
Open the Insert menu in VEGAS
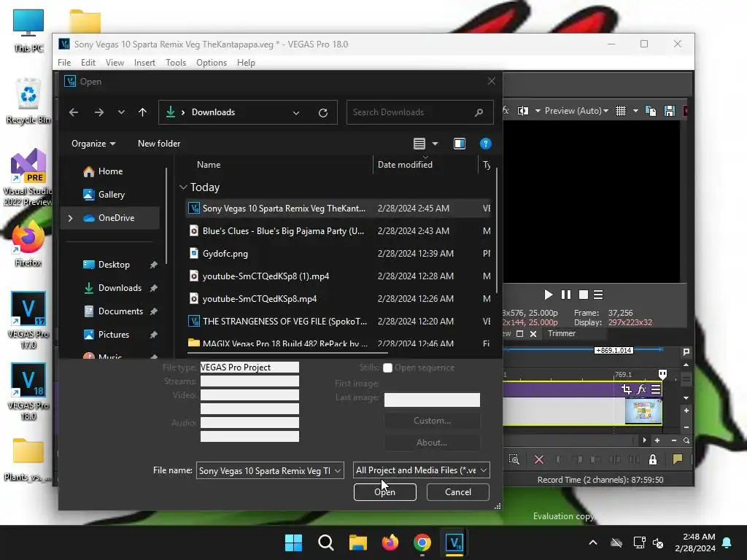pyautogui.click(x=144, y=63)
